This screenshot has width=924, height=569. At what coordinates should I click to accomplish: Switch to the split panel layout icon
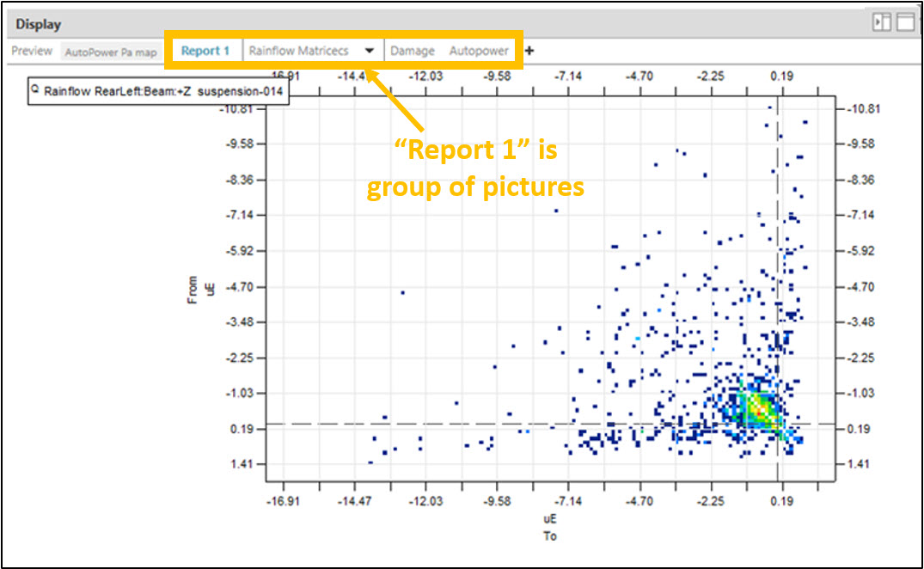click(882, 23)
